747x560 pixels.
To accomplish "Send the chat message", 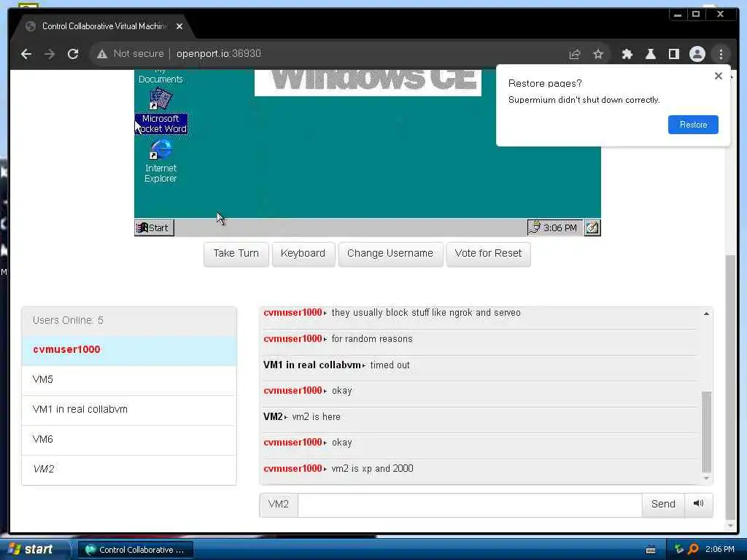I will (663, 505).
